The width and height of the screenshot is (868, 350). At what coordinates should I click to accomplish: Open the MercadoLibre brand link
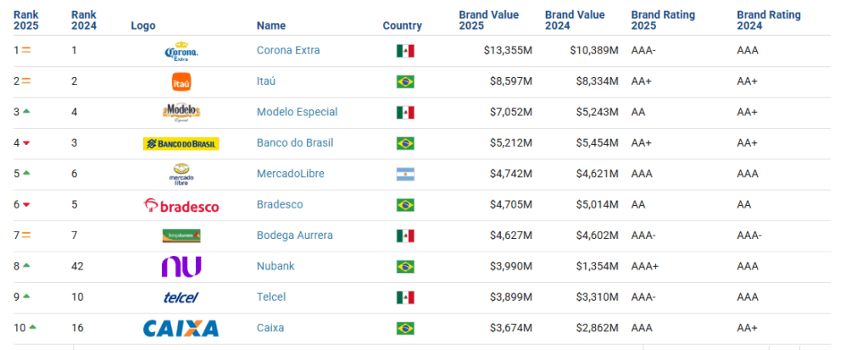tap(291, 174)
